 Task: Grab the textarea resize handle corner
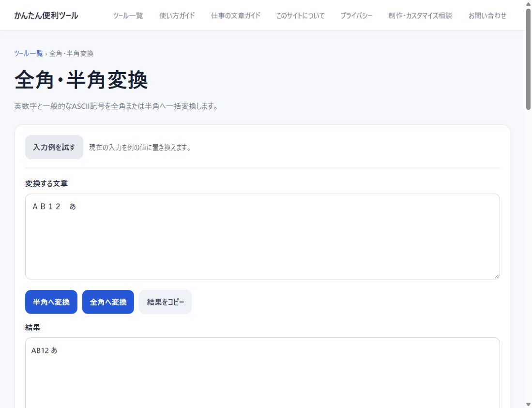(x=497, y=276)
